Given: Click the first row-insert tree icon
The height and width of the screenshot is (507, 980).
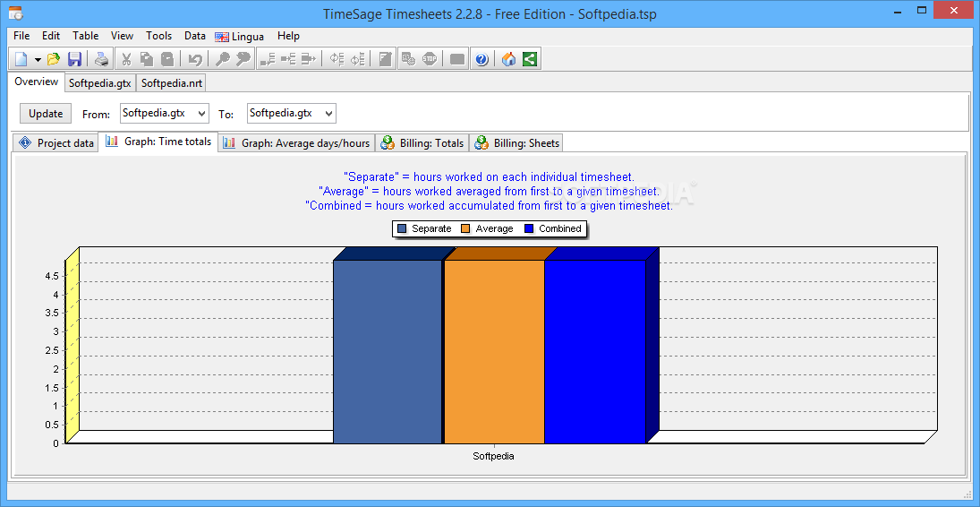Looking at the screenshot, I should (x=268, y=59).
